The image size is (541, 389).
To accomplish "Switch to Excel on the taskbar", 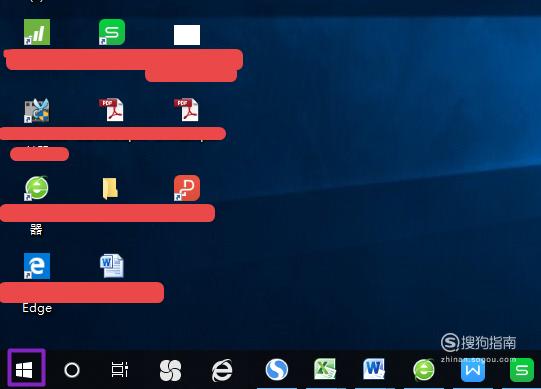I will click(325, 369).
